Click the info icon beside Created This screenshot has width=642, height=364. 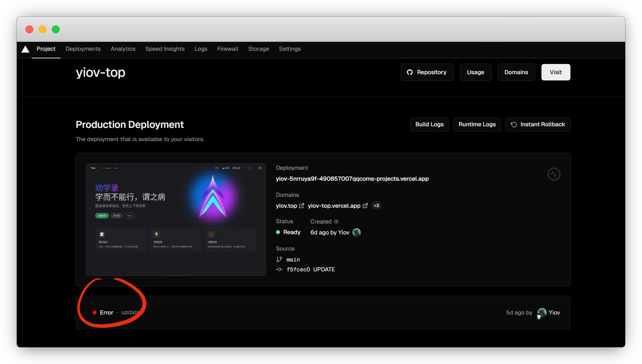(336, 222)
